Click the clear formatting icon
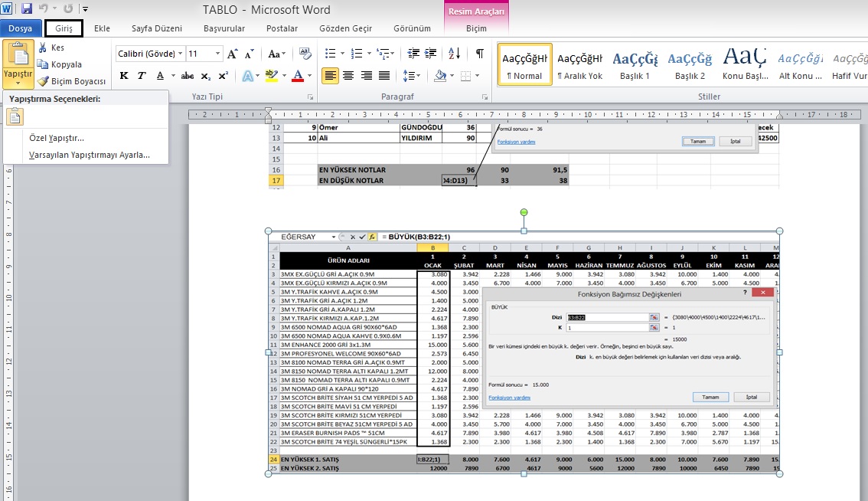868x501 pixels. point(305,53)
